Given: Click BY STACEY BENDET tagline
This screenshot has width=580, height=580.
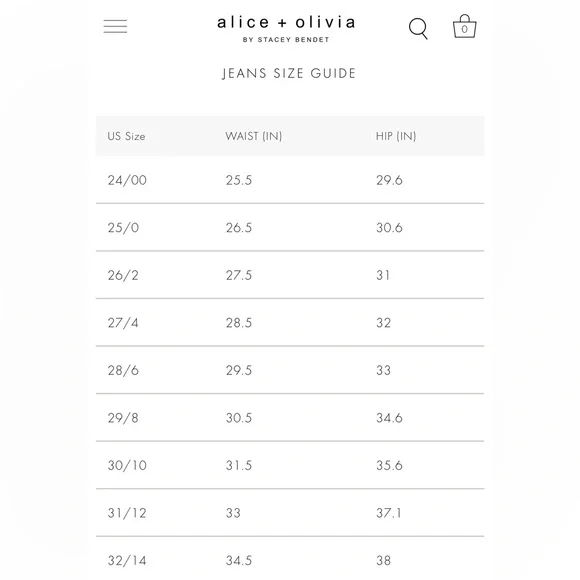Looking at the screenshot, I should click(x=286, y=40).
